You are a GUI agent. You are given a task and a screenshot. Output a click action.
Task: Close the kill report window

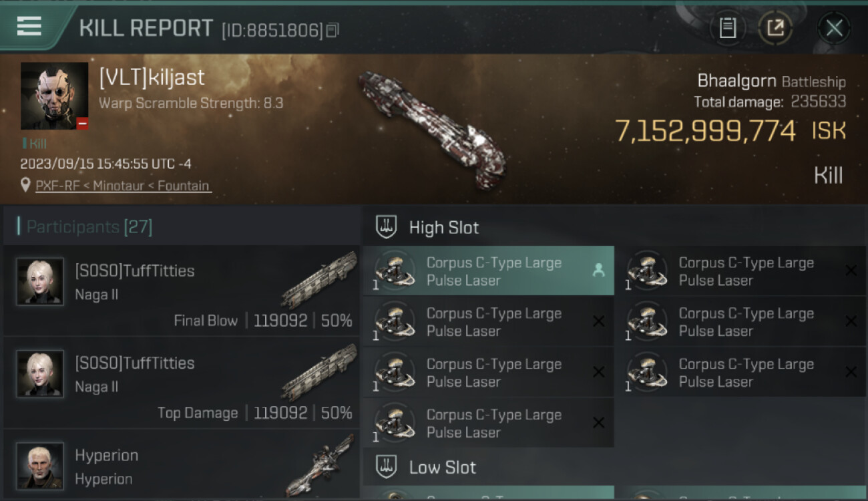tap(834, 28)
